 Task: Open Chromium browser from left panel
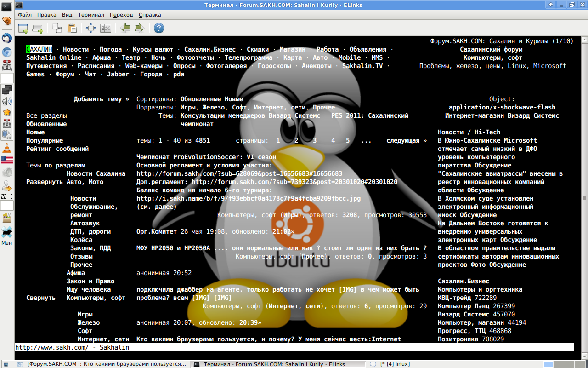click(x=7, y=52)
